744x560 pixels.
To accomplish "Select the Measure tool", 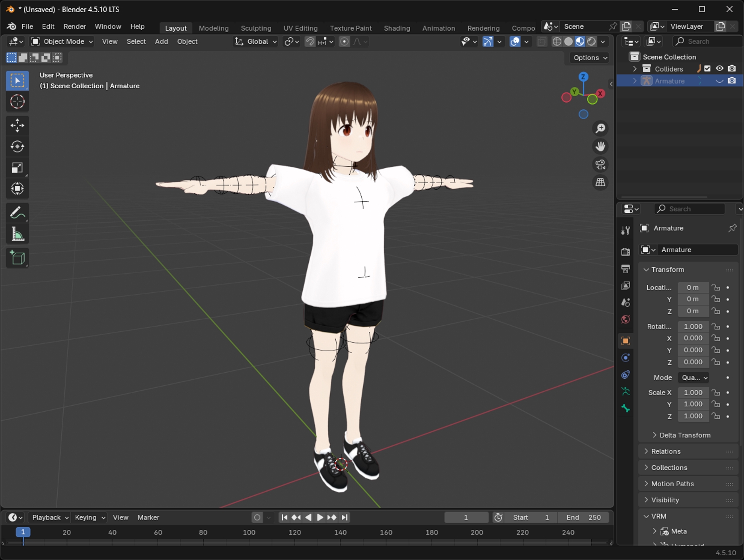I will pyautogui.click(x=18, y=234).
